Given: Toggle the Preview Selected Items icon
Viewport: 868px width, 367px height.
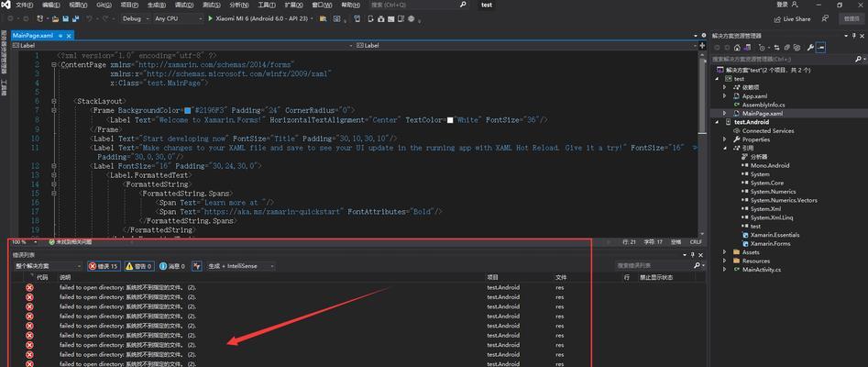Looking at the screenshot, I should (x=820, y=48).
